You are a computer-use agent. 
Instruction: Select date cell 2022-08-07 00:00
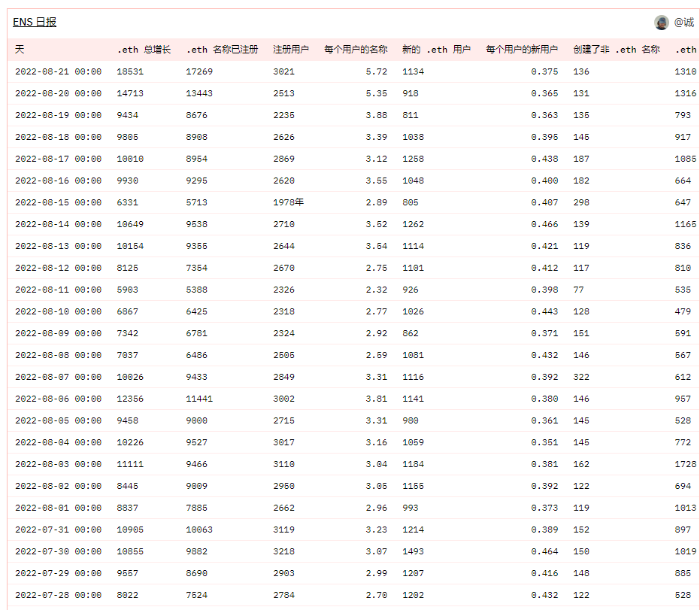pos(59,378)
